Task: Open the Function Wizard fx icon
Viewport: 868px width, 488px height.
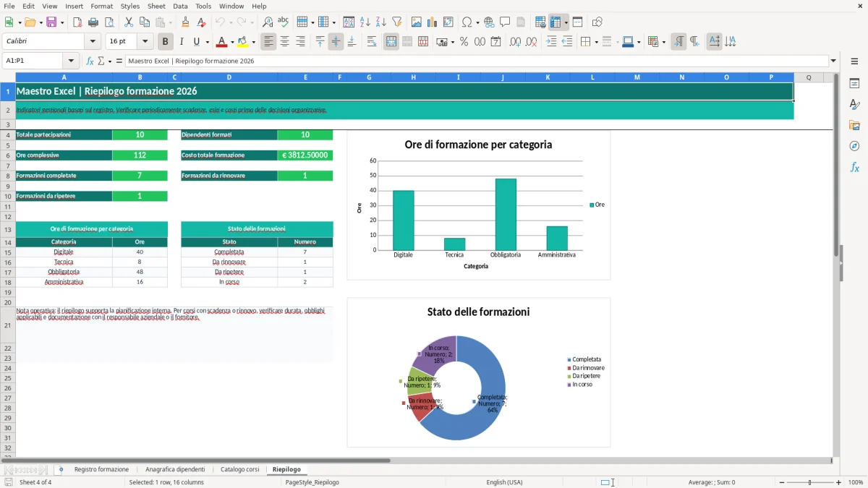Action: tap(90, 61)
